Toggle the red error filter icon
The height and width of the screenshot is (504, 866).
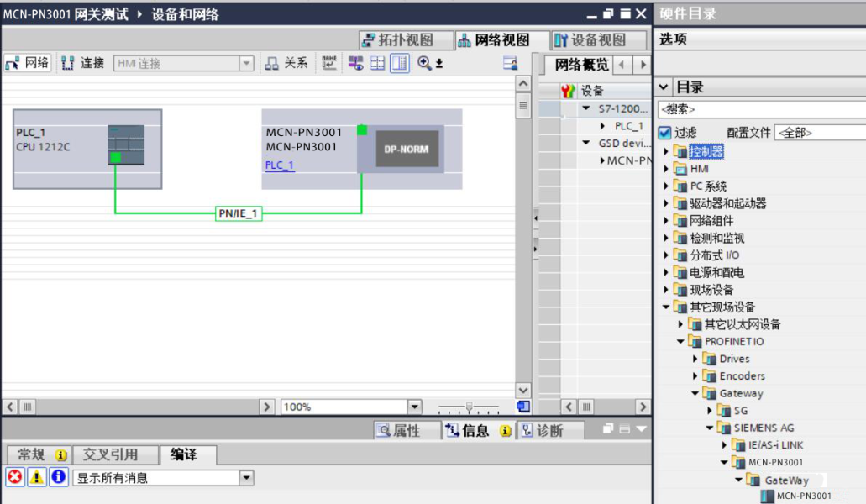[x=15, y=477]
